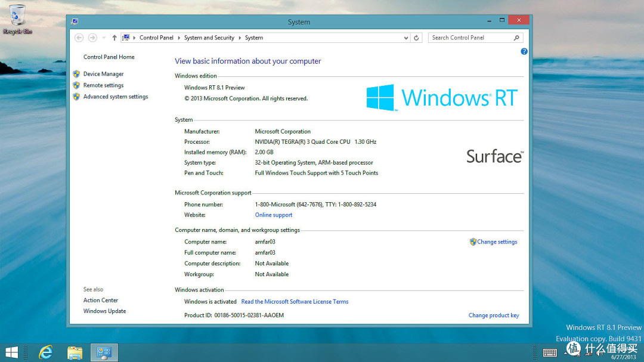Click shield icon beside Remote settings

tap(76, 85)
